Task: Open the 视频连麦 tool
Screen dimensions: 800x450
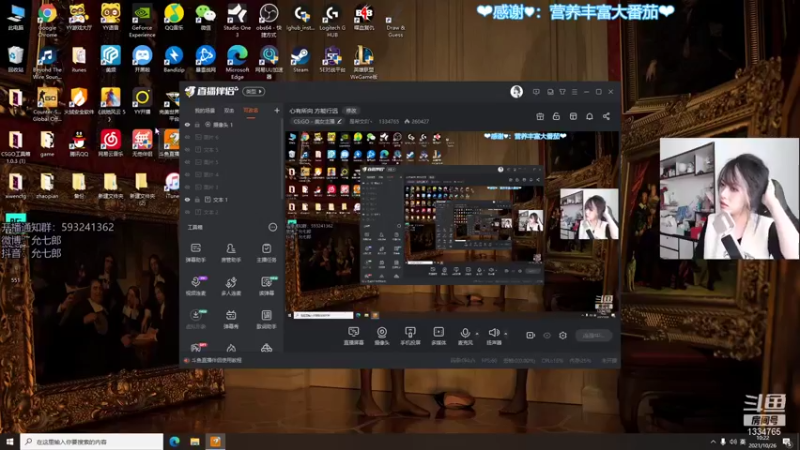Action: [x=195, y=286]
